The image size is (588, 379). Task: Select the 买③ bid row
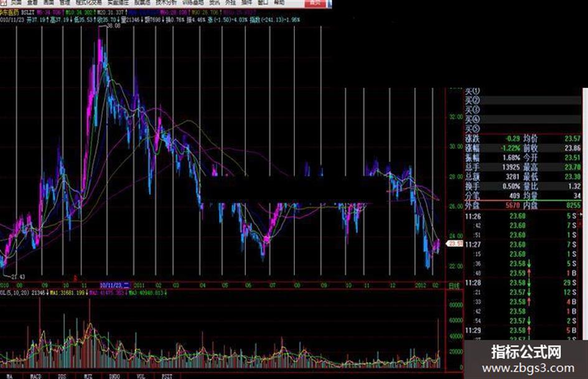click(x=523, y=110)
